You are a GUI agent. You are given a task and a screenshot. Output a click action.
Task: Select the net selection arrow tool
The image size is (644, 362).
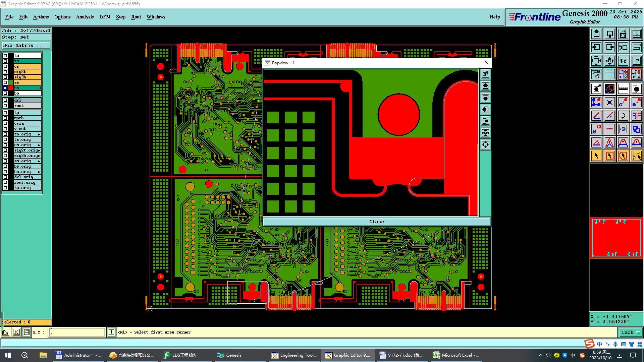tap(636, 156)
